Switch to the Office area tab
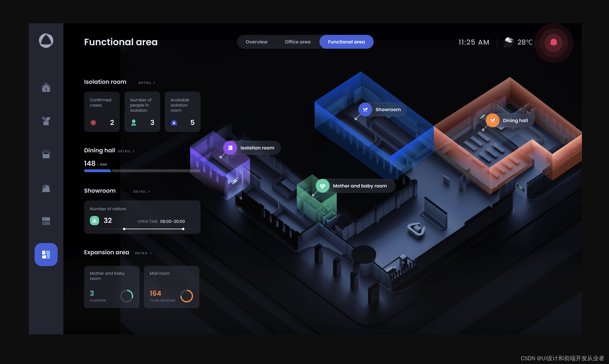 297,41
